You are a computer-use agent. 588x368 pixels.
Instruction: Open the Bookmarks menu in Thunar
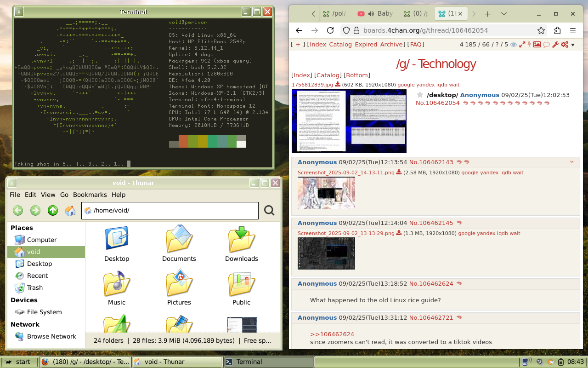point(90,195)
